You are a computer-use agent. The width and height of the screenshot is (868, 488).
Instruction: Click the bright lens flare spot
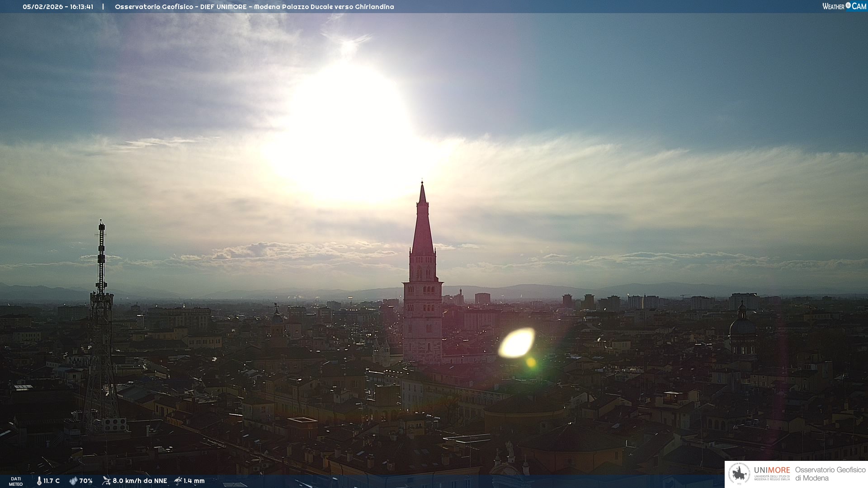tap(517, 343)
